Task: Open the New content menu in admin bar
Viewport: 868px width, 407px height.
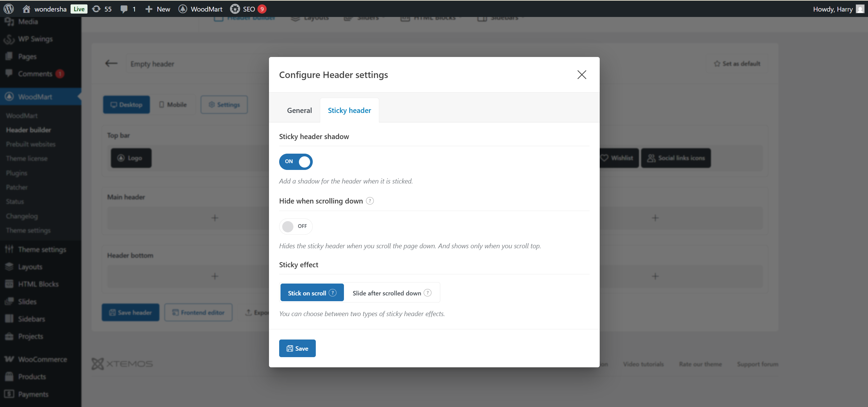Action: click(158, 9)
